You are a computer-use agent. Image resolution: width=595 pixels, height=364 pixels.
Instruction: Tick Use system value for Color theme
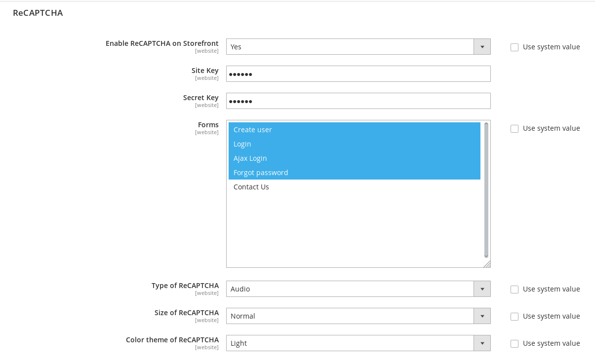click(515, 344)
